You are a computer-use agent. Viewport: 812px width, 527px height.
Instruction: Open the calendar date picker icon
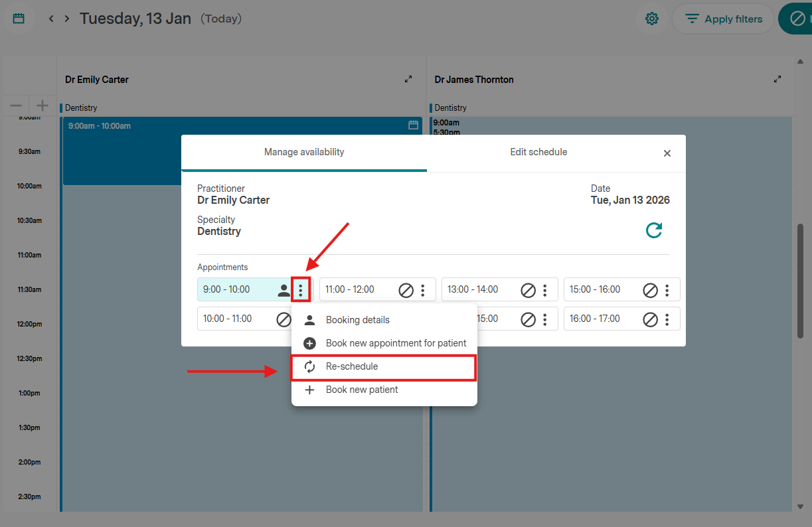[x=19, y=19]
